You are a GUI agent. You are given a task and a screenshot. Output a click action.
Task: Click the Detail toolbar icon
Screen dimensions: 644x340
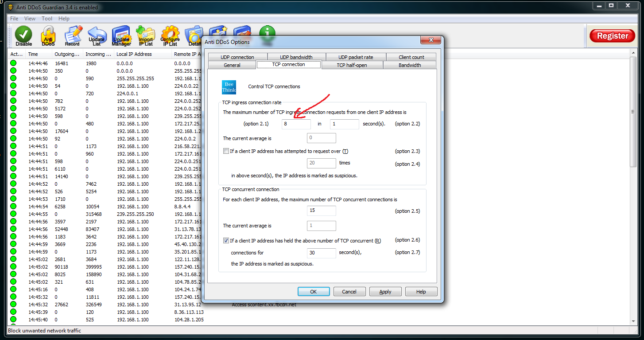[194, 36]
